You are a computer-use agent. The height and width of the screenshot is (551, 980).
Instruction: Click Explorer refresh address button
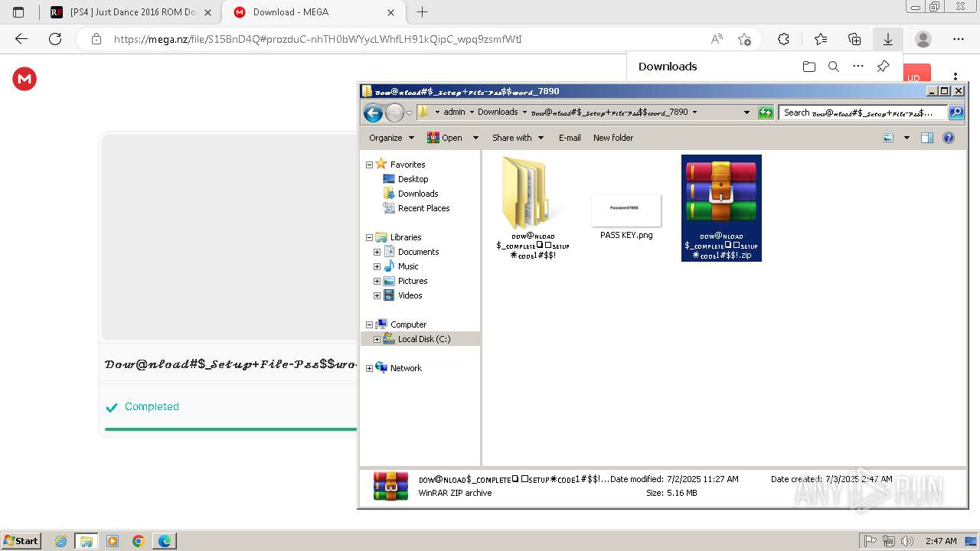(766, 112)
